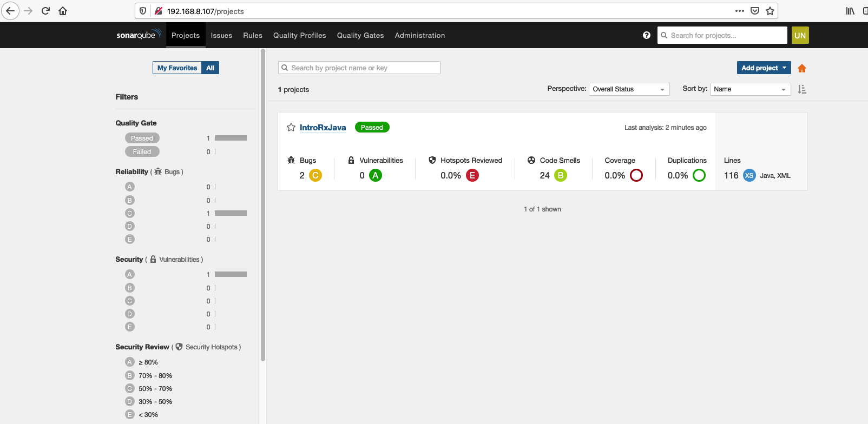Open the Perspective Overall Status dropdown
The width and height of the screenshot is (868, 424).
click(x=629, y=89)
